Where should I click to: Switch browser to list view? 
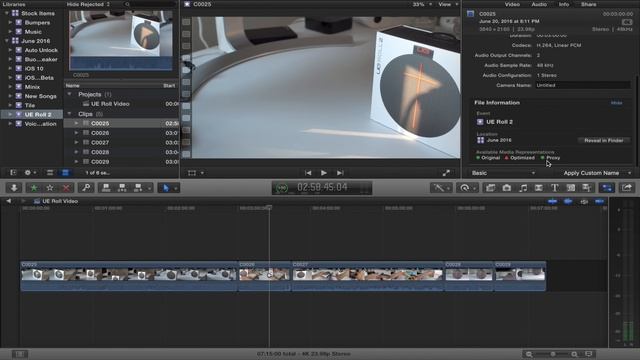click(65, 173)
